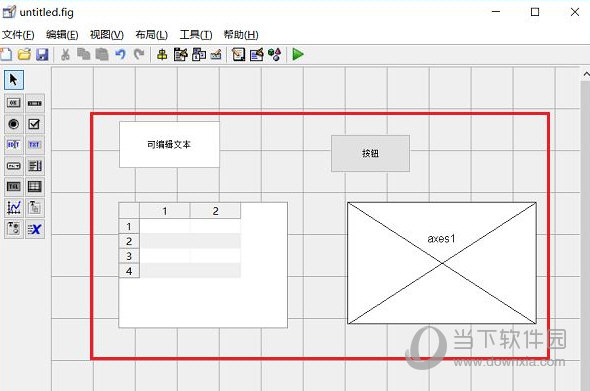Open the Property Inspector
This screenshot has height=391, width=590.
click(x=257, y=55)
